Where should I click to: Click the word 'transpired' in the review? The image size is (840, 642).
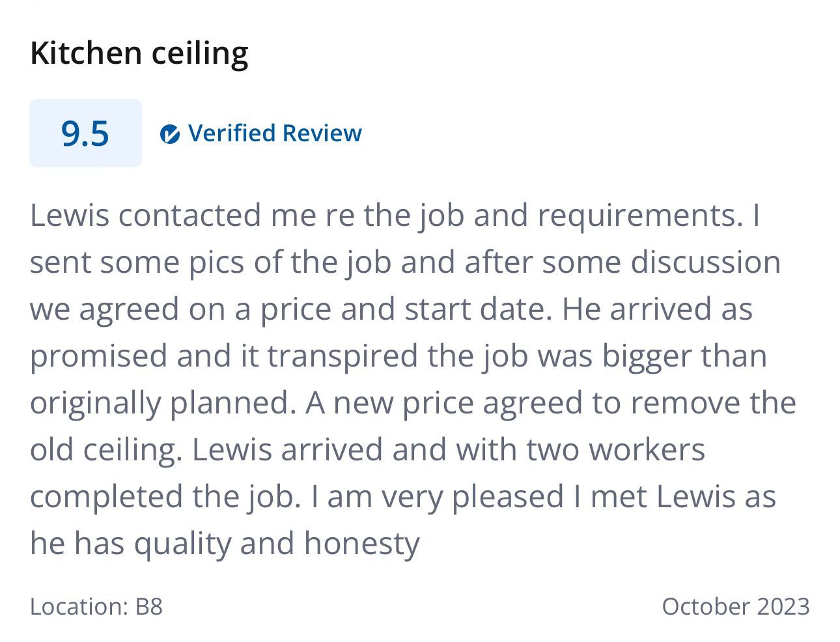342,356
